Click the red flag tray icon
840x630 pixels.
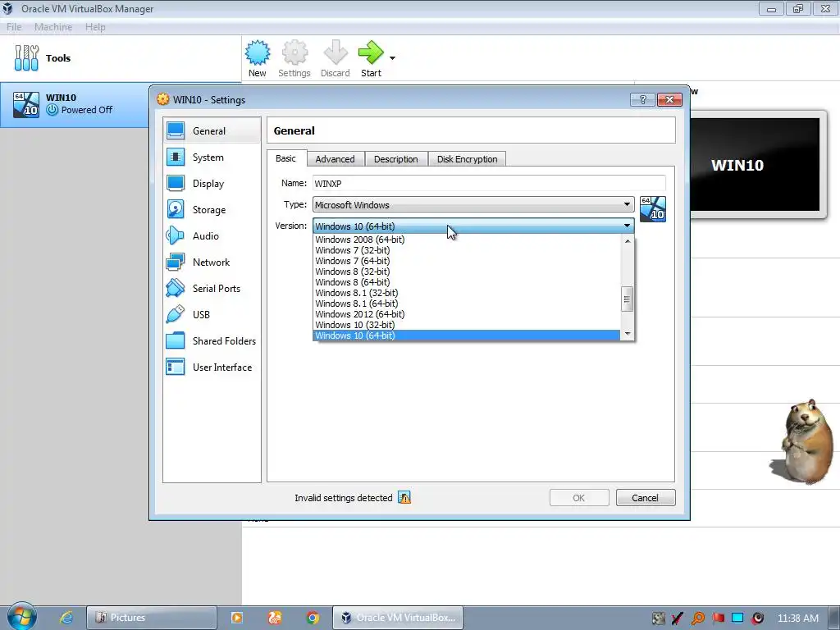pyautogui.click(x=718, y=618)
